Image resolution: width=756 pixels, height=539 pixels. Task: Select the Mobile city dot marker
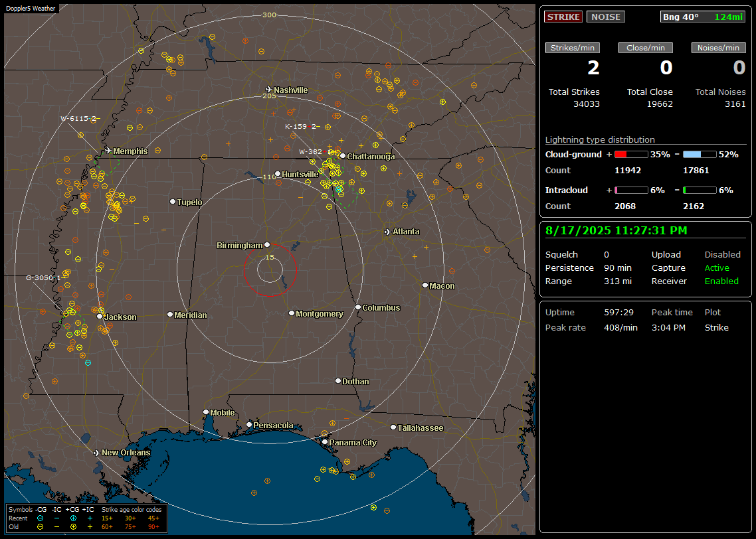206,412
